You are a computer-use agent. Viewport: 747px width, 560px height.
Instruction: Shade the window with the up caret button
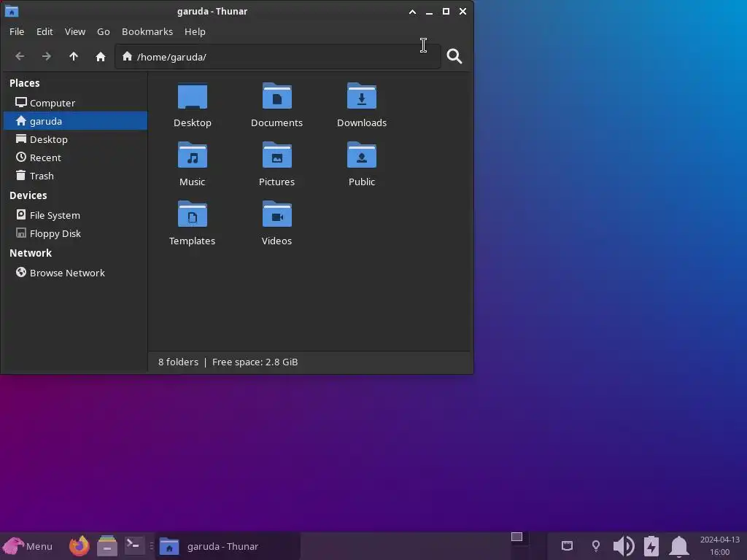click(x=413, y=12)
